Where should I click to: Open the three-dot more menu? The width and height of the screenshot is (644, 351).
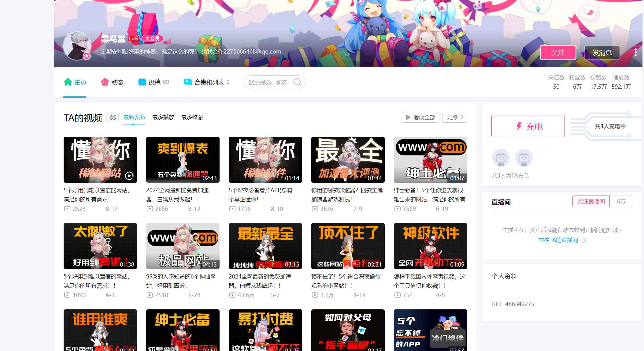pos(635,52)
